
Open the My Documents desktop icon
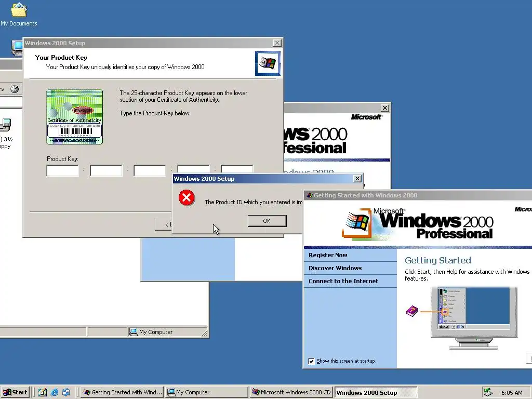(19, 14)
